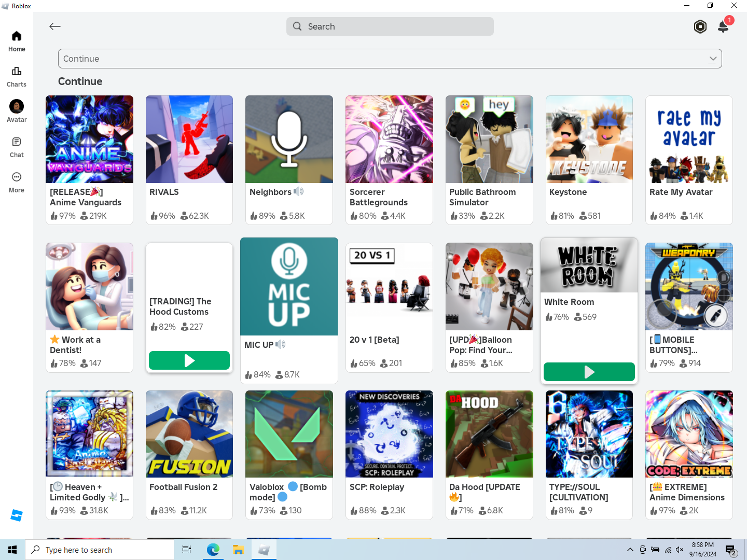Click the search magnifier icon
The height and width of the screenshot is (560, 747).
(297, 26)
